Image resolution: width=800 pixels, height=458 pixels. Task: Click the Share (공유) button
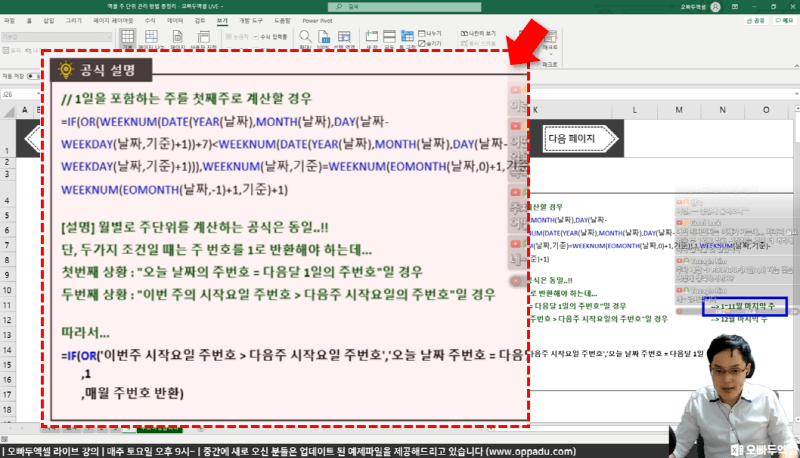pos(756,21)
